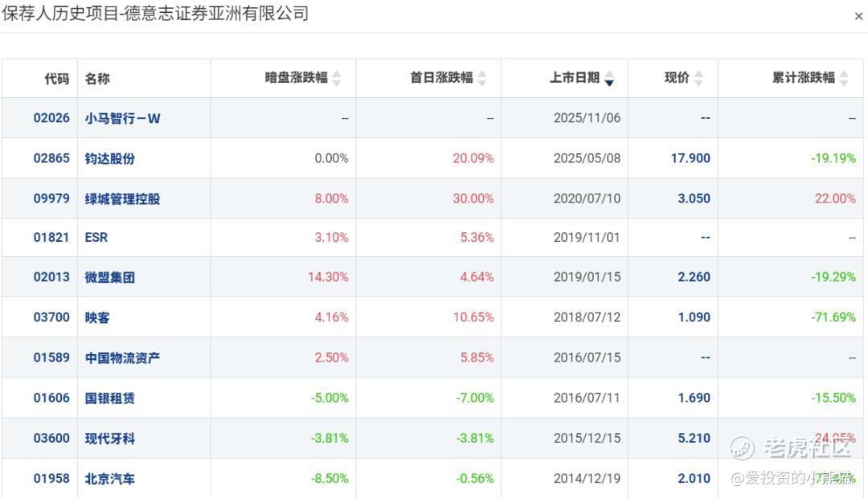
Task: Open stock code 01958
Action: (x=51, y=479)
